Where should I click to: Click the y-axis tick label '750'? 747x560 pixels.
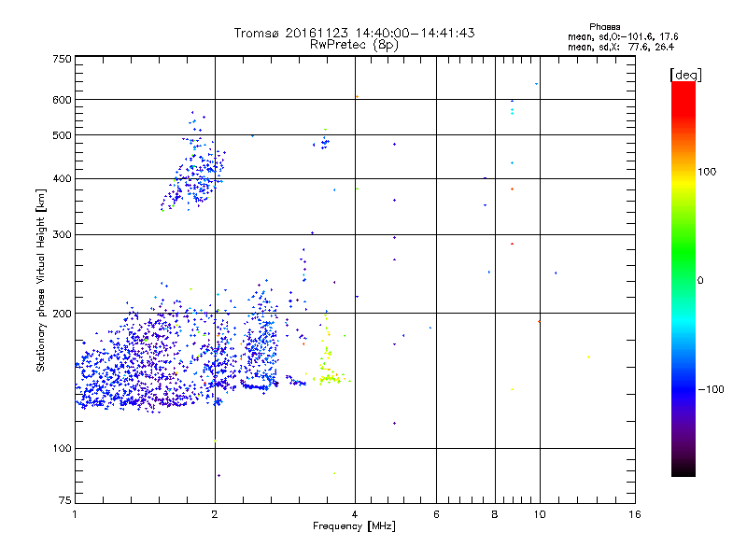62,59
